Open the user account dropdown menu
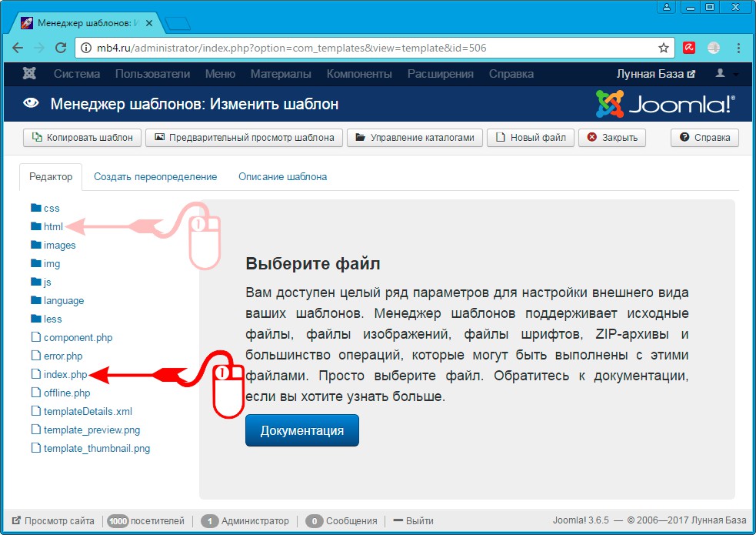 (x=726, y=74)
